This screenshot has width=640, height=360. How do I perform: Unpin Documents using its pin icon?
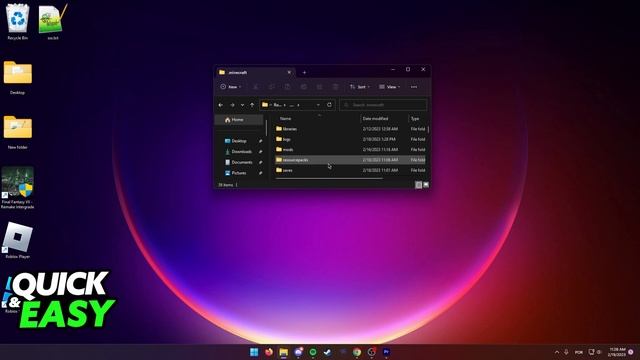tap(260, 162)
